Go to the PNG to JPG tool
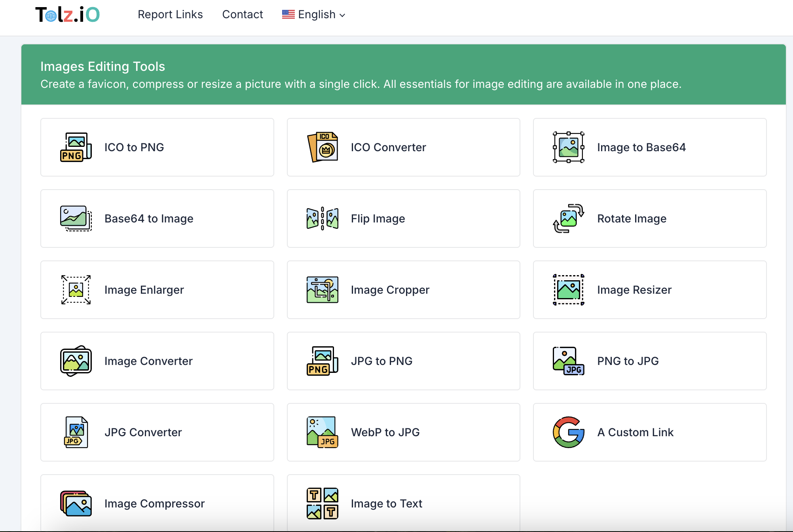The image size is (793, 532). click(x=650, y=361)
